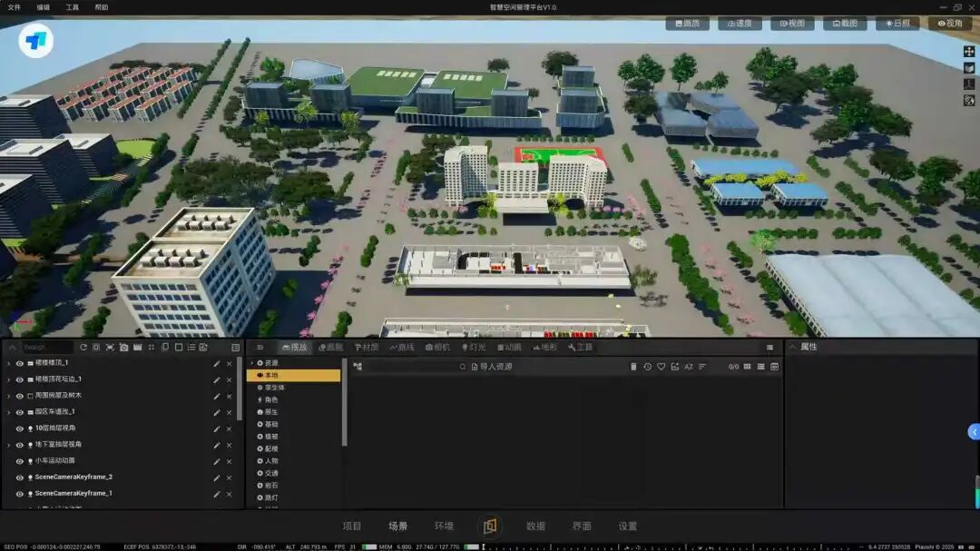Click the scene list search field
This screenshot has height=551, width=980.
point(47,347)
